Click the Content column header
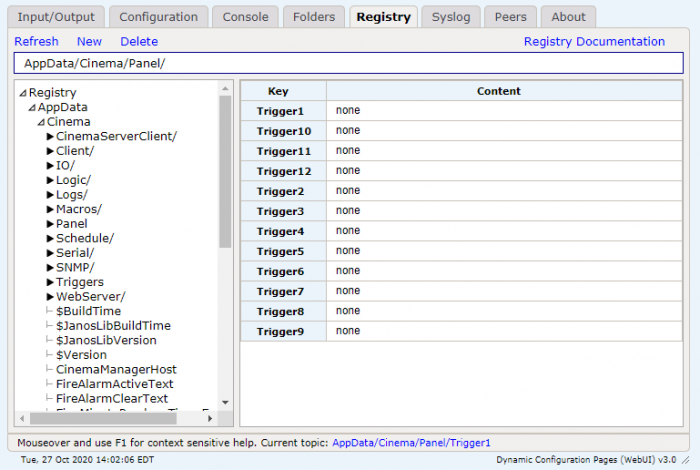Viewport: 700px width, 470px height. point(504,91)
